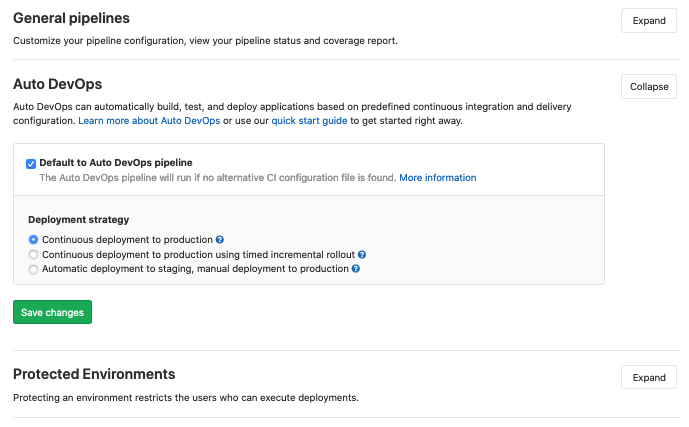Click help icon next to timed incremental rollout
Viewport: 689px width, 427px height.
(362, 255)
